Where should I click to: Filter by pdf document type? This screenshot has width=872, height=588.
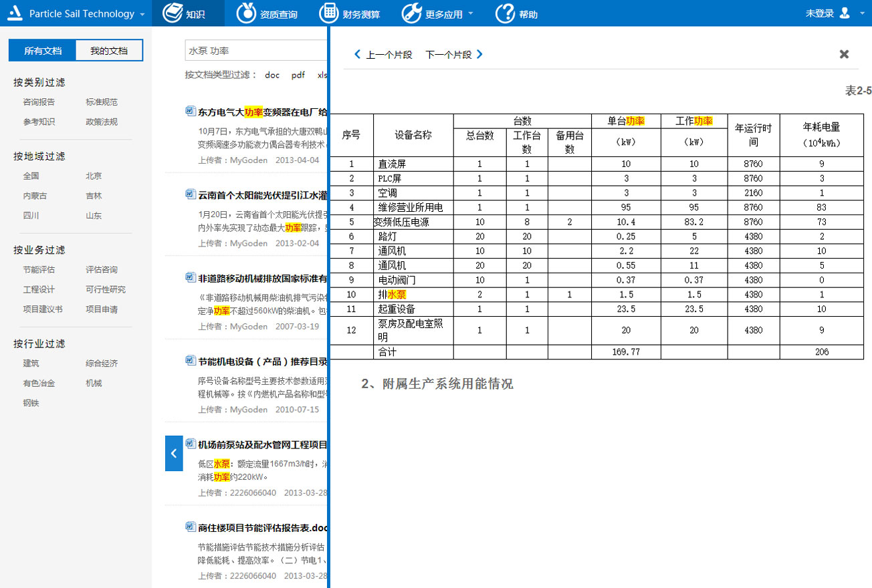click(x=298, y=75)
